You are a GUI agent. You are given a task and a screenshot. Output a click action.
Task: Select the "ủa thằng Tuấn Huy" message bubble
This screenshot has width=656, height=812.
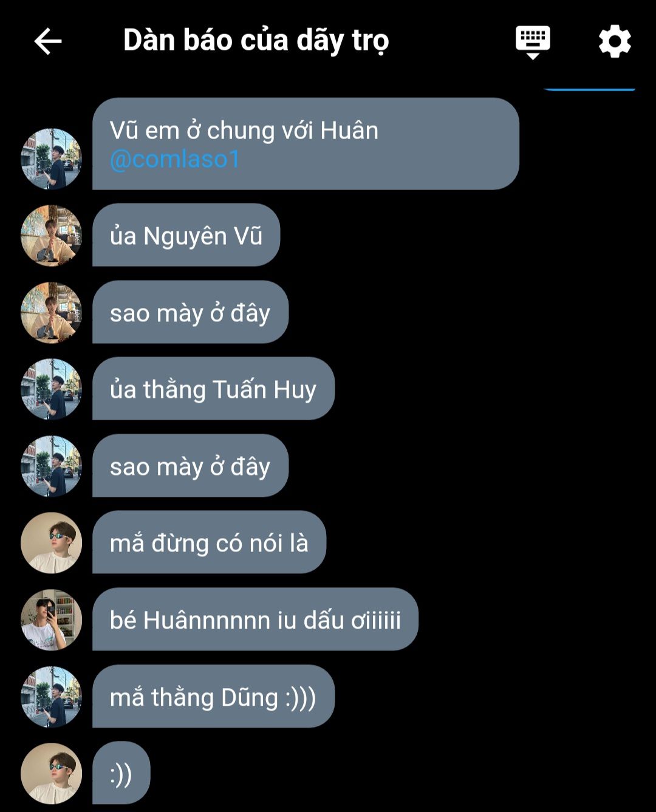213,389
